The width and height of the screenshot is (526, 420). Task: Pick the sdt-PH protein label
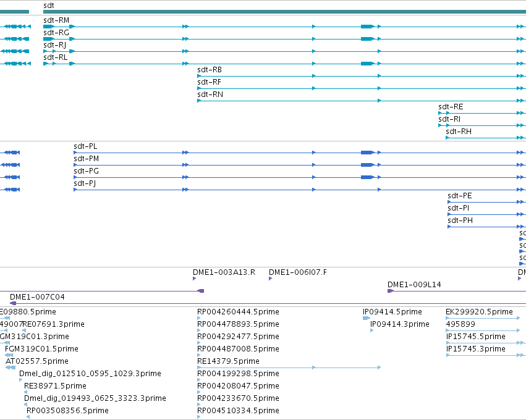click(460, 220)
